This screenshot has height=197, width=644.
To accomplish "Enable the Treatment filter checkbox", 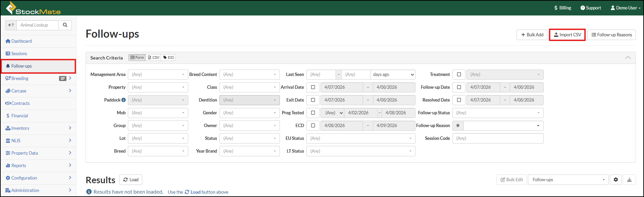I will tap(459, 74).
